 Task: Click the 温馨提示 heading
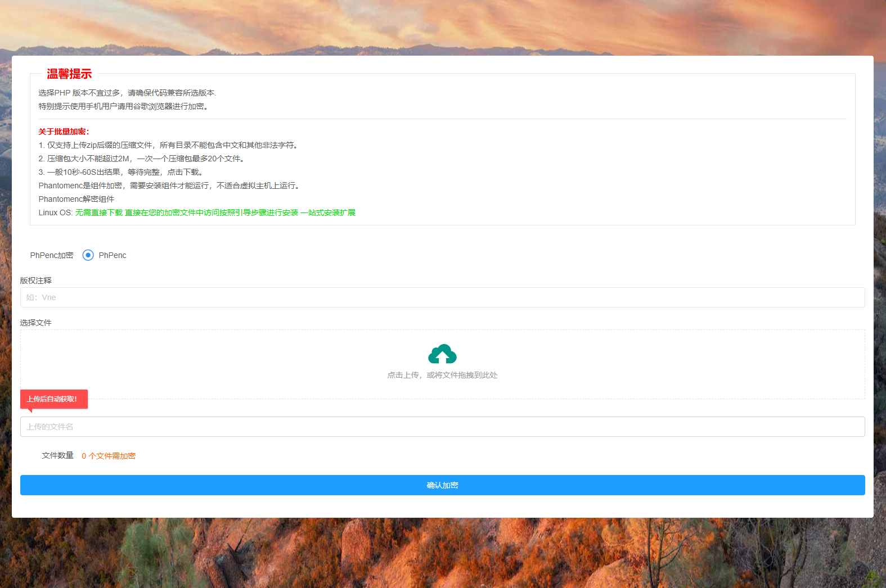69,74
